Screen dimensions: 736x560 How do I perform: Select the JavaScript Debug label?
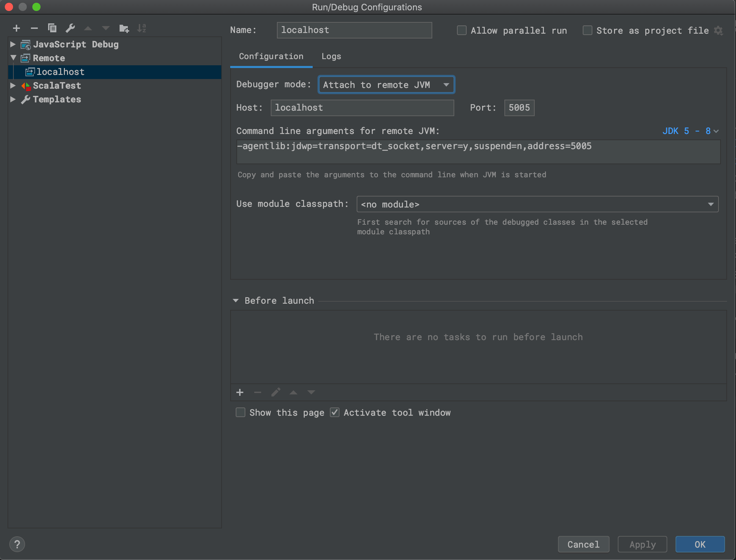pos(76,45)
